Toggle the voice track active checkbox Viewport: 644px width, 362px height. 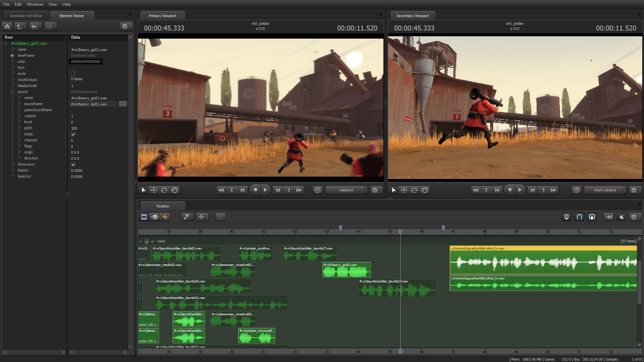(153, 241)
